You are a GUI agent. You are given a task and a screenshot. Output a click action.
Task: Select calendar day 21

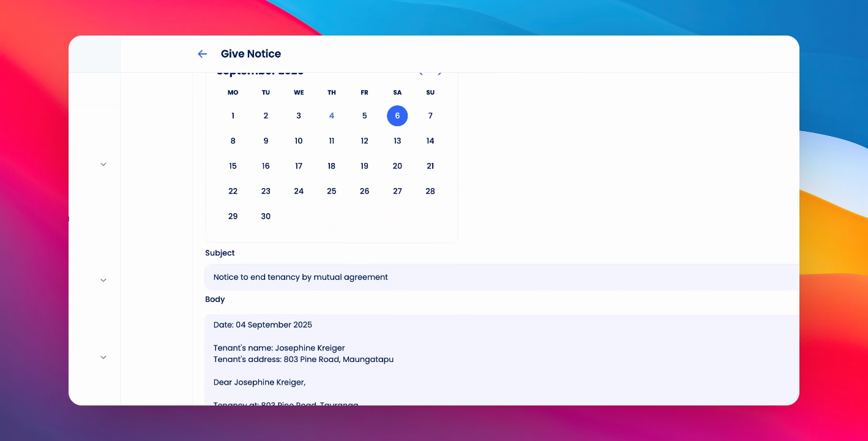coord(430,166)
